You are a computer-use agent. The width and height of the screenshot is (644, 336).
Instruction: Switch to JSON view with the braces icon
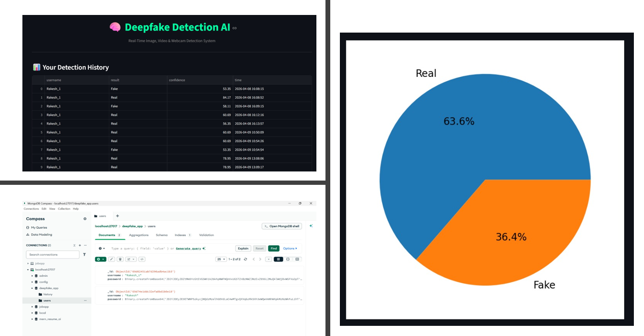(x=288, y=259)
